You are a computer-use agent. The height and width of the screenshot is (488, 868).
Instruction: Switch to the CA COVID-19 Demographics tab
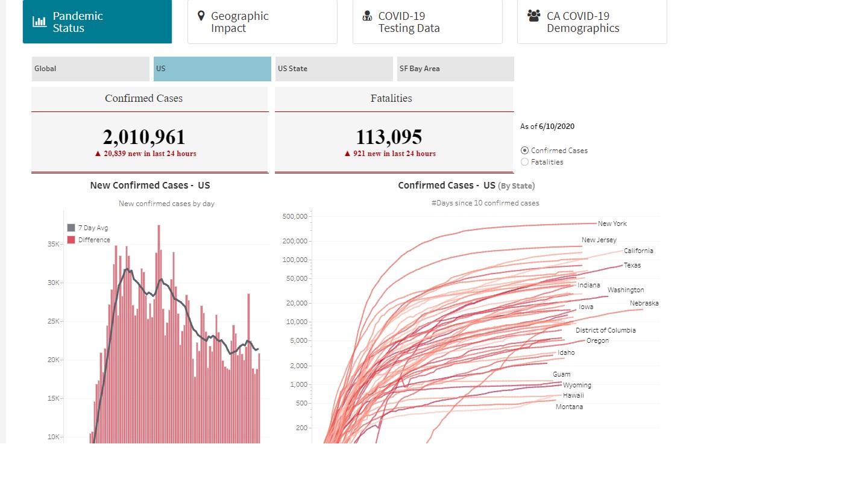[591, 22]
